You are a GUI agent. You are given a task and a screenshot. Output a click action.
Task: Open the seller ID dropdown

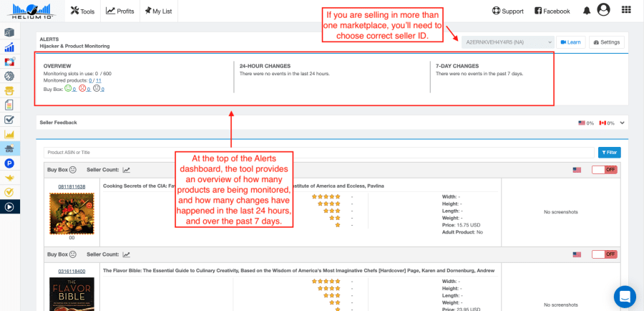(x=508, y=42)
